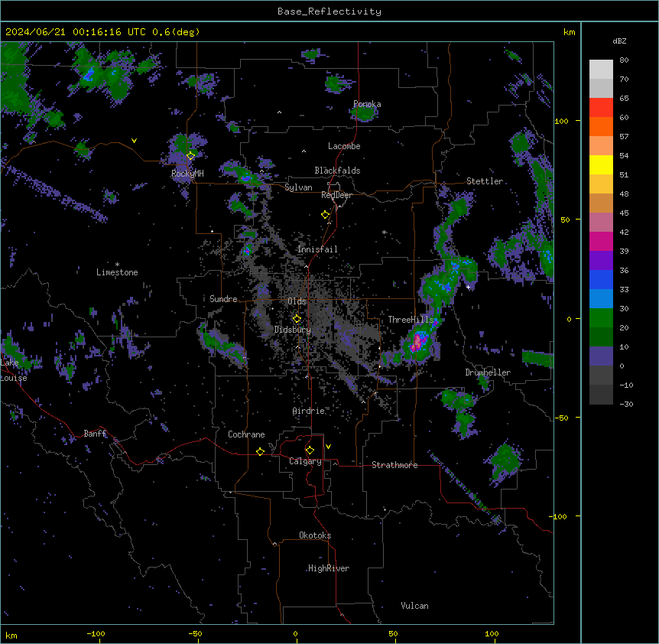Image resolution: width=659 pixels, height=644 pixels.
Task: Click the Stettler city label
Action: (485, 181)
